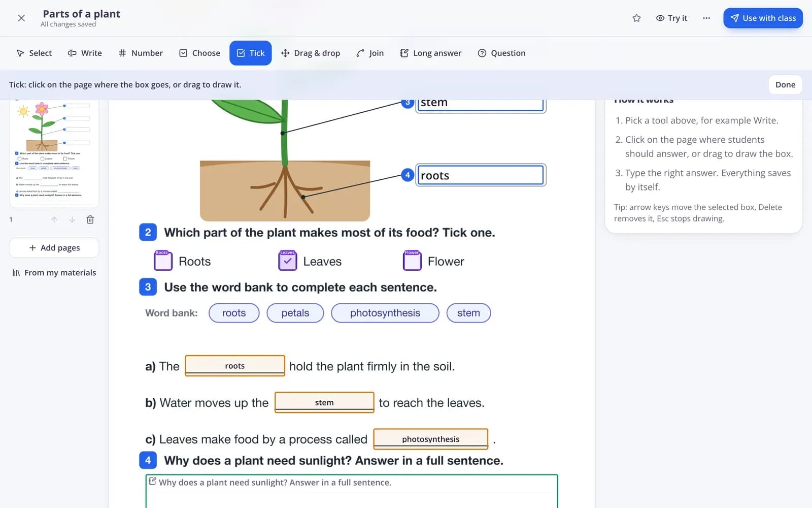This screenshot has height=508, width=812.
Task: Click Try it preview button
Action: click(671, 18)
